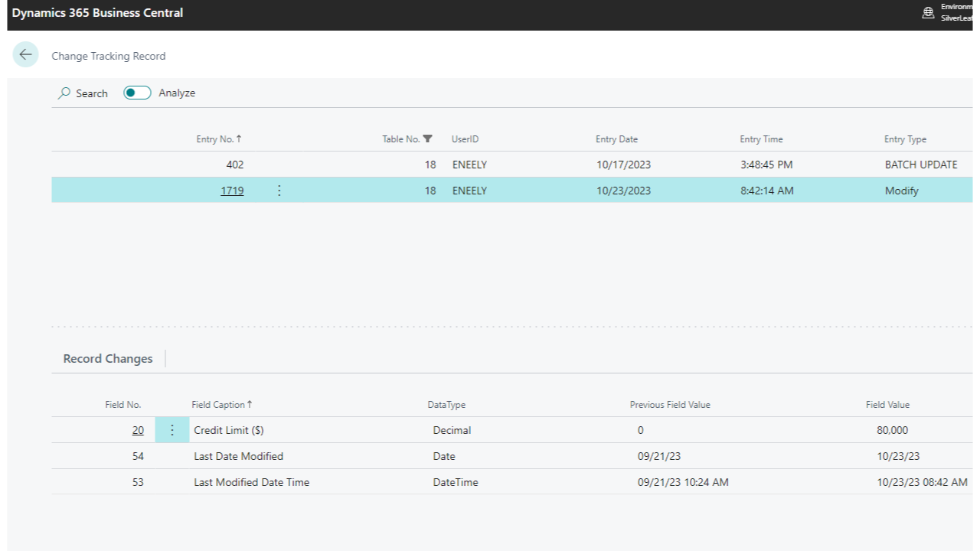Click Field No. 53 cell
Viewport: 980px width, 551px height.
pos(138,482)
